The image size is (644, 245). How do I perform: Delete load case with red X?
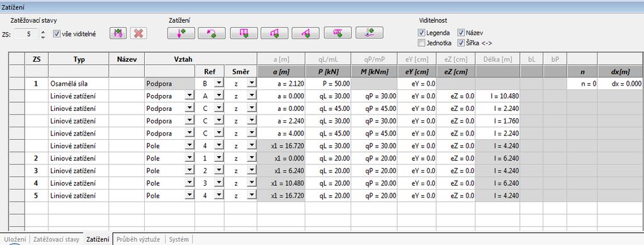(138, 33)
